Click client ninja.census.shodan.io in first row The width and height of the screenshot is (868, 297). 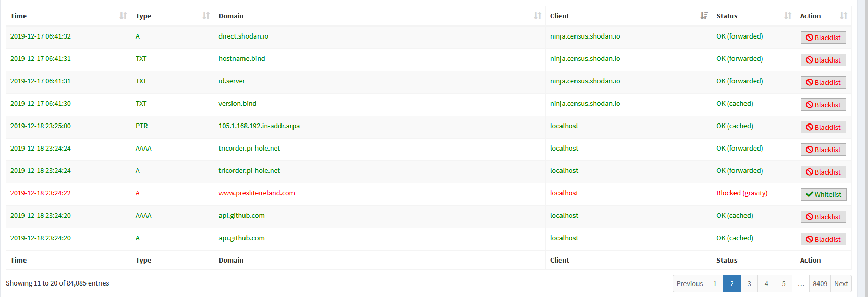click(x=585, y=36)
